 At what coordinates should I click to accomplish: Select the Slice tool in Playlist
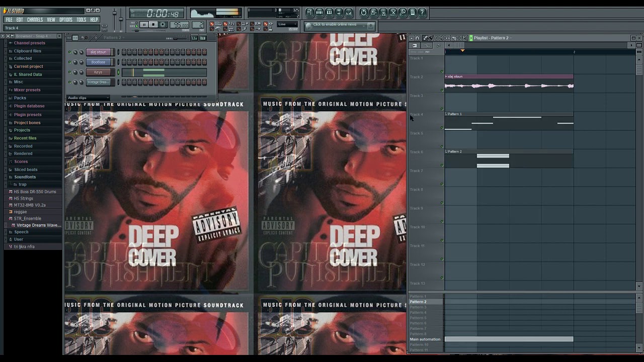click(x=453, y=38)
